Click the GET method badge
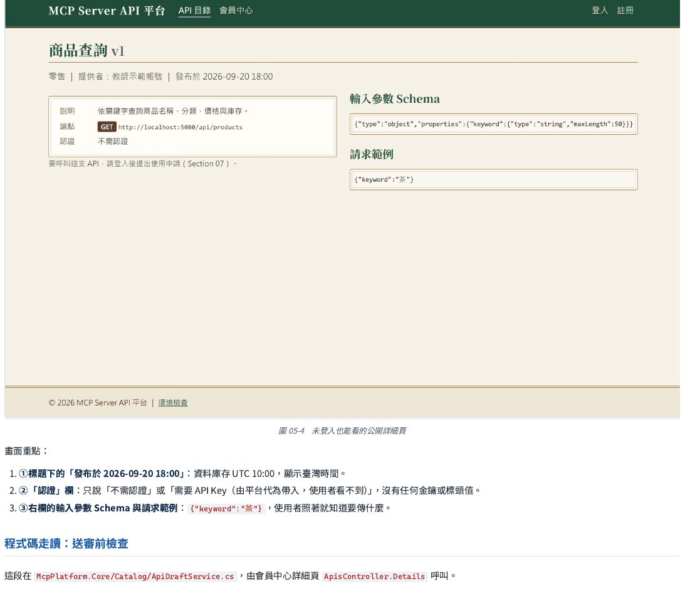 (x=107, y=127)
